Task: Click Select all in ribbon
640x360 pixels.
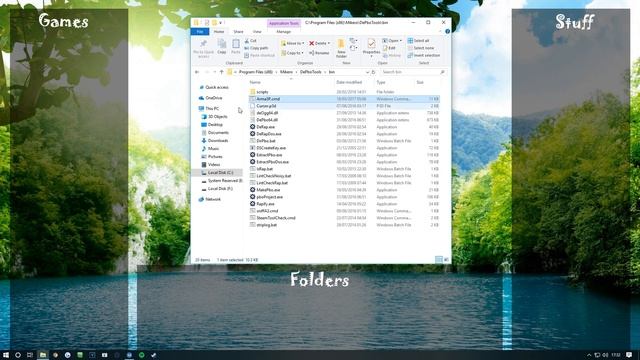Action: coord(418,41)
